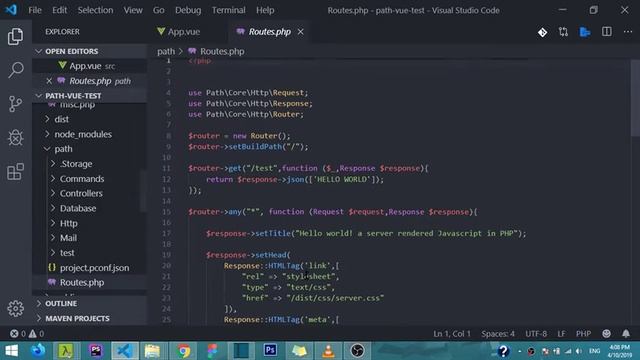Open Photoshop from the taskbar

tap(270, 351)
